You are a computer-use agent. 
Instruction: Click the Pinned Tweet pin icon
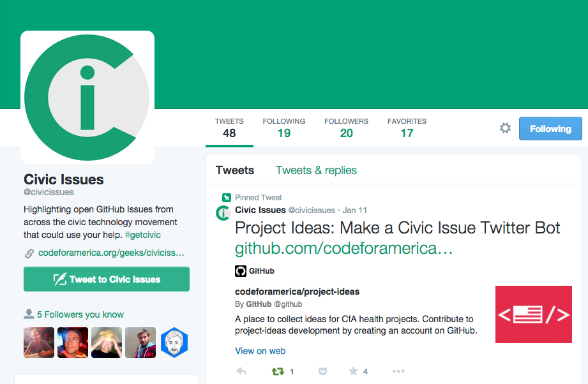pos(227,198)
